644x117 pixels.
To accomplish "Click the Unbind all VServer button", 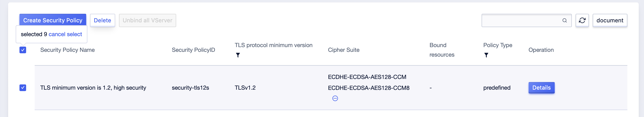I will pyautogui.click(x=147, y=20).
